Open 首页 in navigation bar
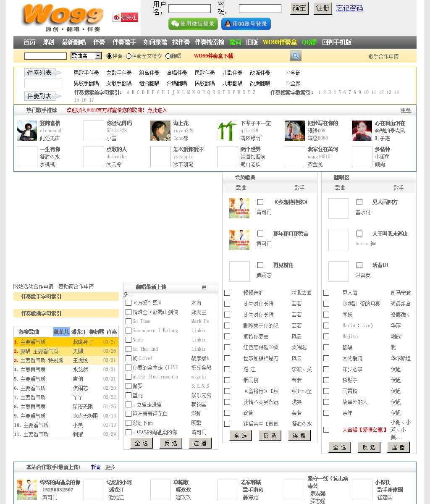This screenshot has width=430, height=504. pos(29,42)
